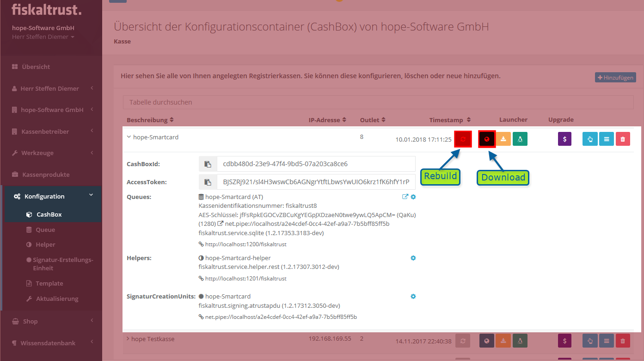Expand Werkzeuge sidebar menu

coord(51,153)
